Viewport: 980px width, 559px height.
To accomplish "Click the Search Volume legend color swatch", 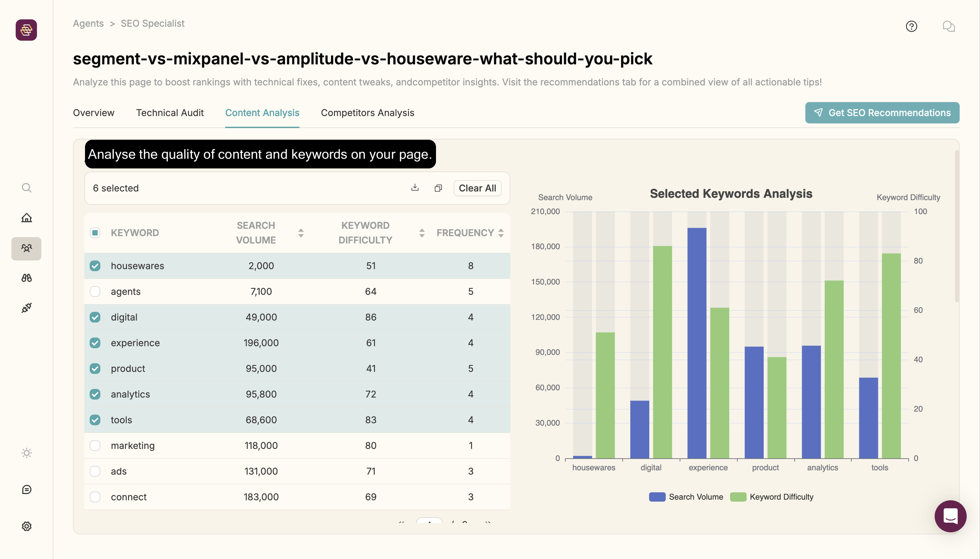I will click(657, 497).
